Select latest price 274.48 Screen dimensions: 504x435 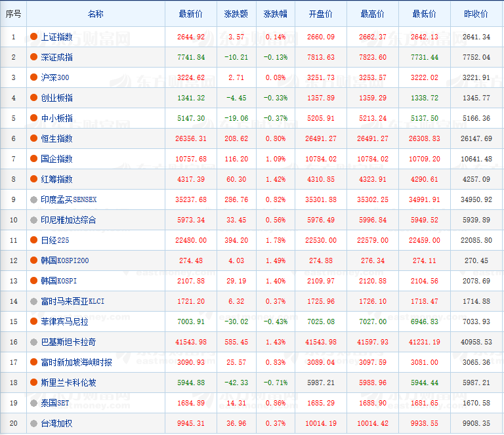tap(191, 260)
